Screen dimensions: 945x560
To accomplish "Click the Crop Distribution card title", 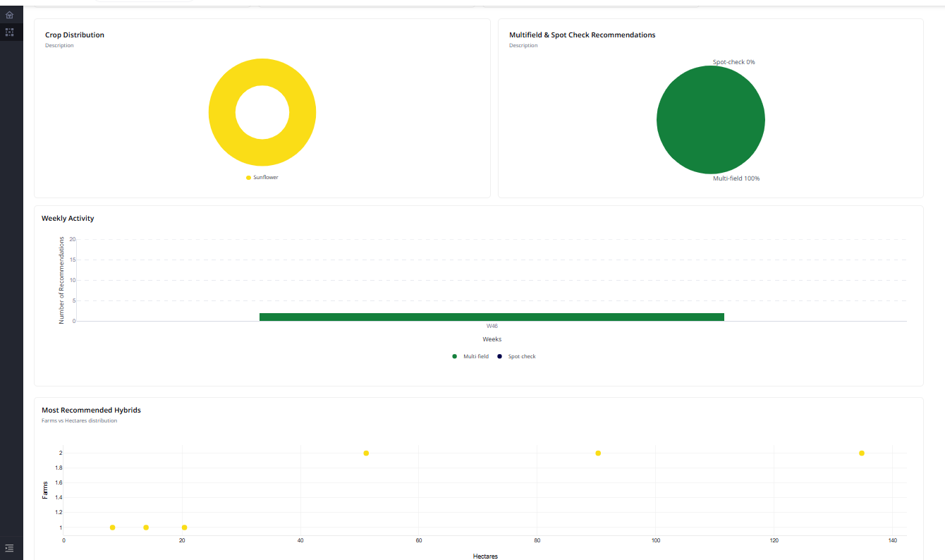I will point(75,35).
